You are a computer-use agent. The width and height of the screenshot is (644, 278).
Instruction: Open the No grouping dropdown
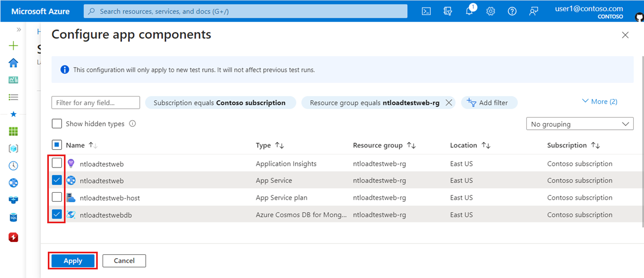580,124
